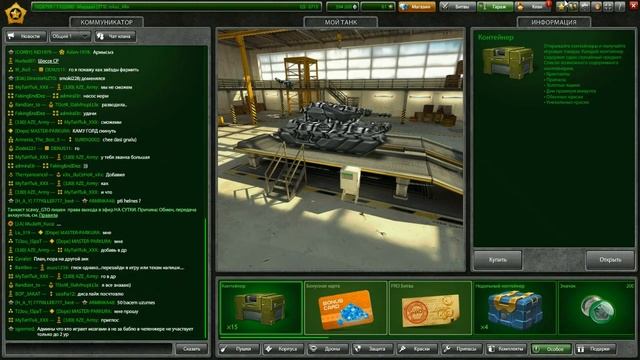Toggle the sound speaker icon
Image resolution: width=640 pixels, height=360 pixels.
pos(596,7)
